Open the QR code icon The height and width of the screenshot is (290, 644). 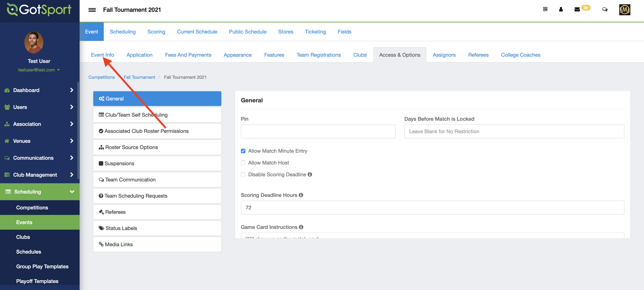pos(545,9)
